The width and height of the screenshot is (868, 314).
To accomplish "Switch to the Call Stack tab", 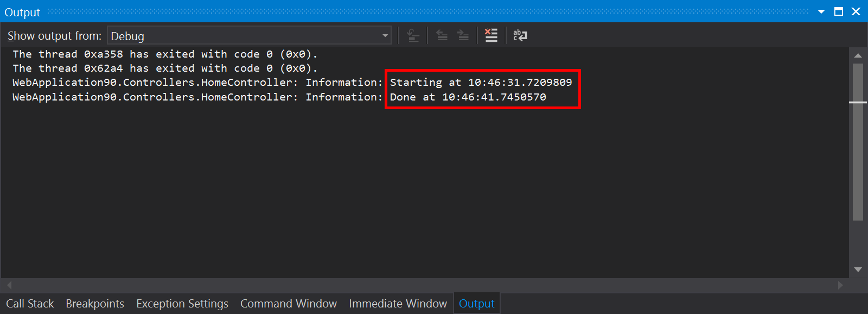I will [30, 304].
